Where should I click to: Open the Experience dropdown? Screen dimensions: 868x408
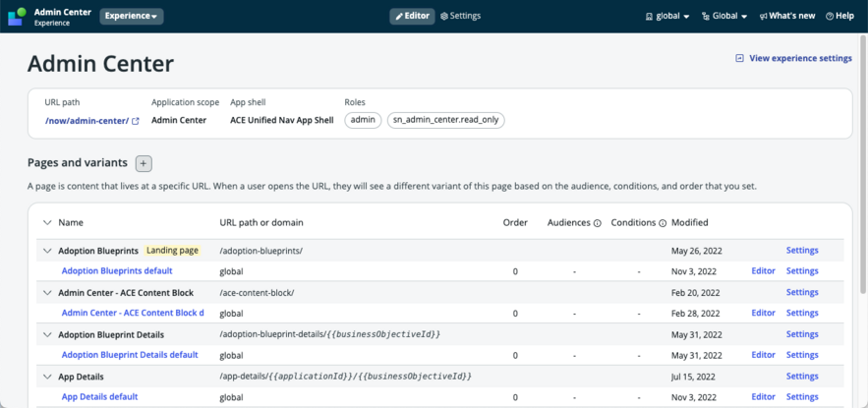(131, 17)
